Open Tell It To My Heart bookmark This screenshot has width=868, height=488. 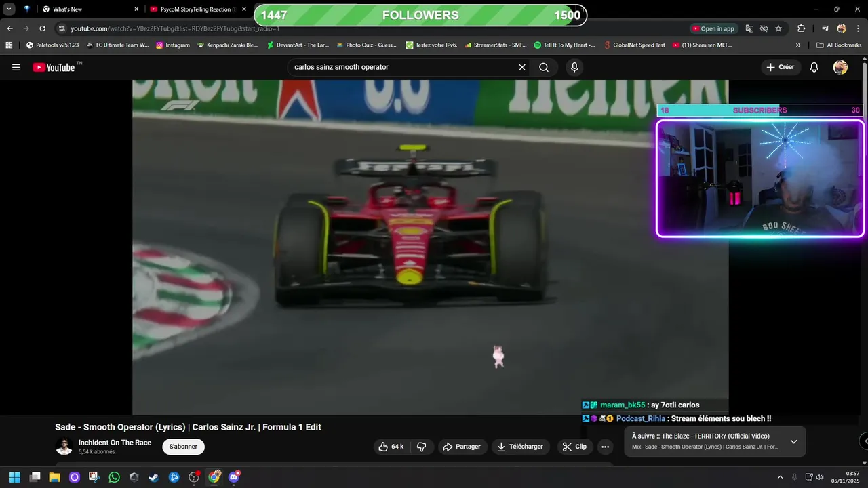coord(564,45)
